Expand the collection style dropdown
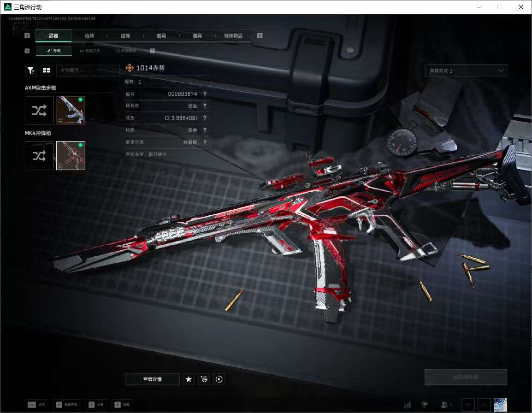 tap(466, 71)
